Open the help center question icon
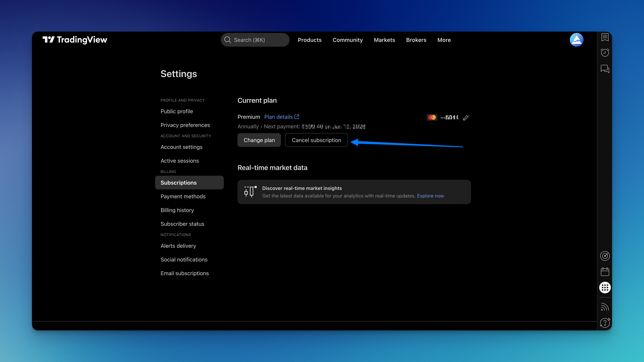 coord(605,323)
